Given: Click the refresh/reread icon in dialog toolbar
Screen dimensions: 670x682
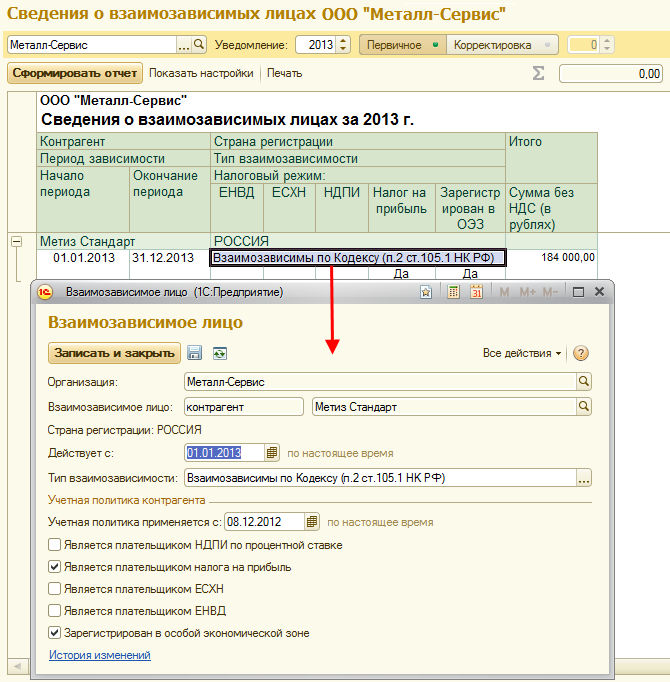Looking at the screenshot, I should pyautogui.click(x=220, y=353).
